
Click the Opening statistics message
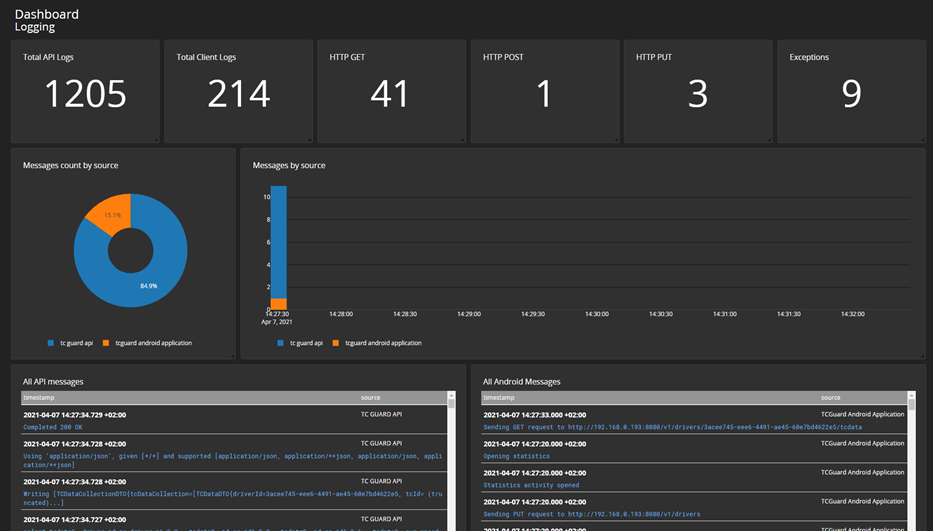point(516,457)
